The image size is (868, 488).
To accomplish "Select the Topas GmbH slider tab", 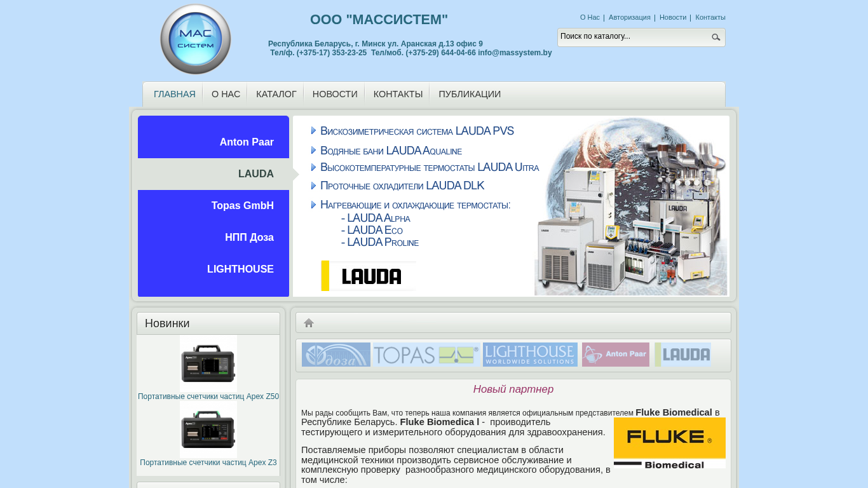I will pyautogui.click(x=214, y=206).
